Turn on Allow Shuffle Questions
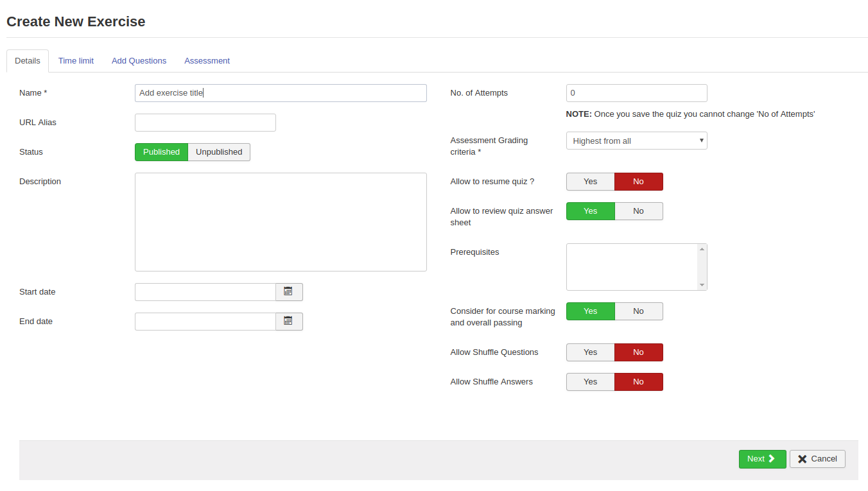Viewport: 868px width, 491px height. coord(590,352)
